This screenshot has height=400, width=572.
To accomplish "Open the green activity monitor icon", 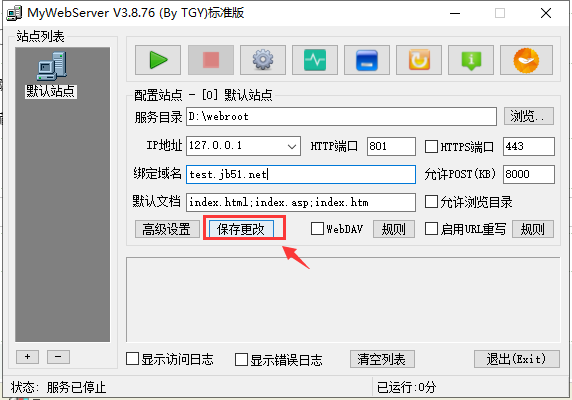I will coord(315,60).
